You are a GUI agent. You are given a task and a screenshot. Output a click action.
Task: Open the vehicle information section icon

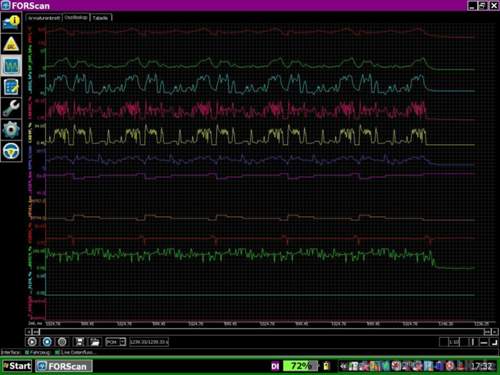click(x=11, y=23)
